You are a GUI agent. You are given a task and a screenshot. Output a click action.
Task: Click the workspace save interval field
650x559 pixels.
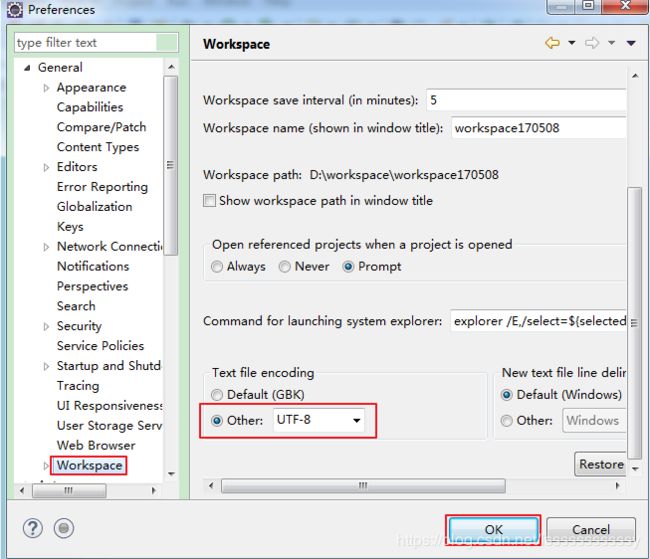click(x=526, y=100)
